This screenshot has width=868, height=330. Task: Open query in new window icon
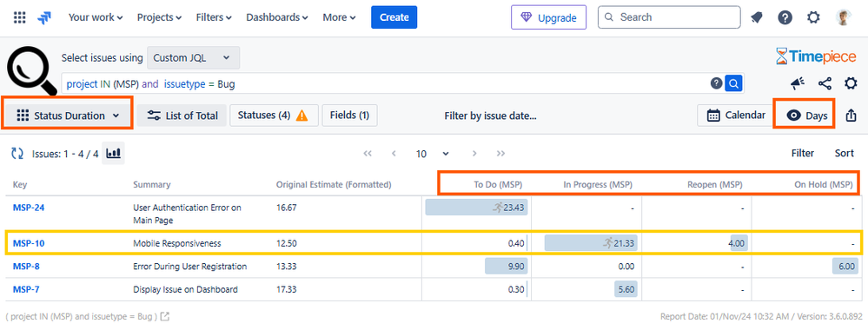coord(164,317)
